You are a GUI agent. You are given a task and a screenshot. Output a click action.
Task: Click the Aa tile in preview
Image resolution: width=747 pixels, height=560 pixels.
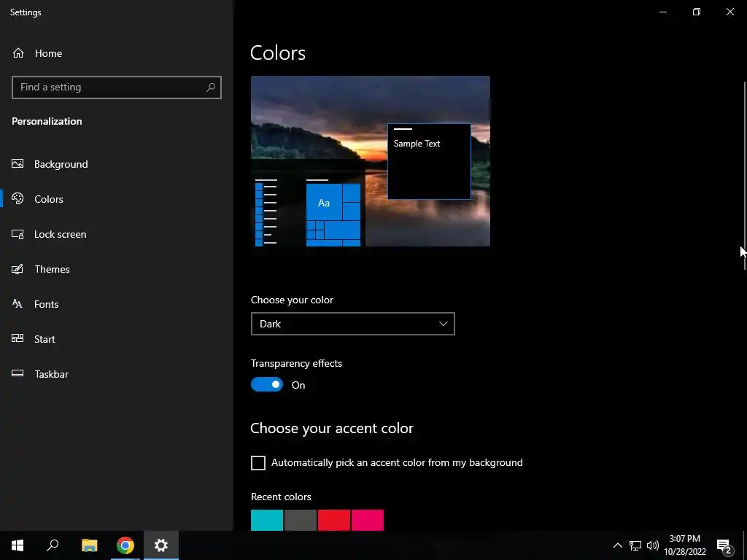324,203
